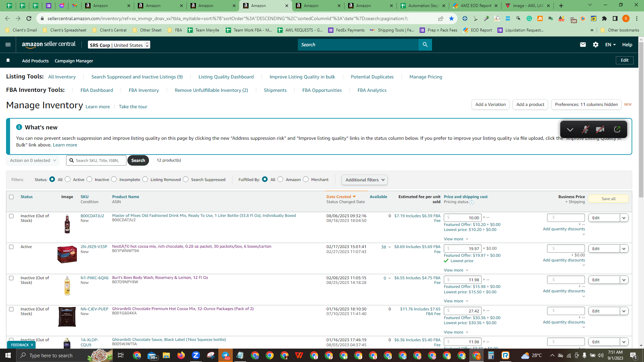
Task: Expand the available quantity chevron next to 38
Action: coord(389,247)
